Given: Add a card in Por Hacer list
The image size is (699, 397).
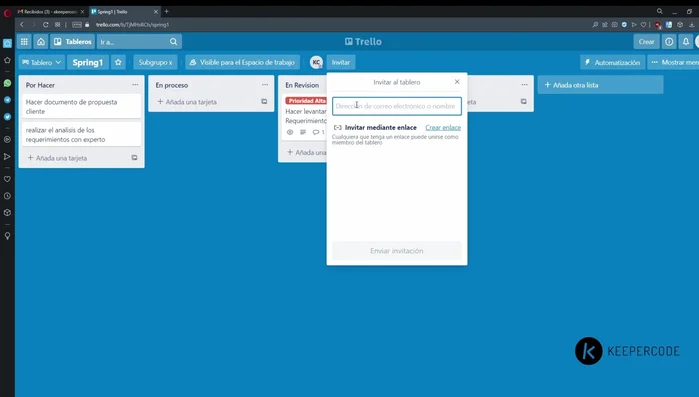Looking at the screenshot, I should 58,158.
